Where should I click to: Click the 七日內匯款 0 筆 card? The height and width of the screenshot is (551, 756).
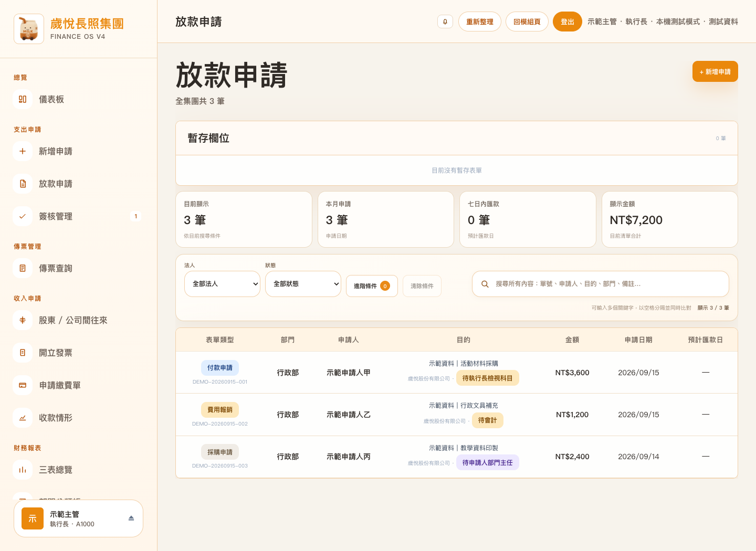[528, 219]
